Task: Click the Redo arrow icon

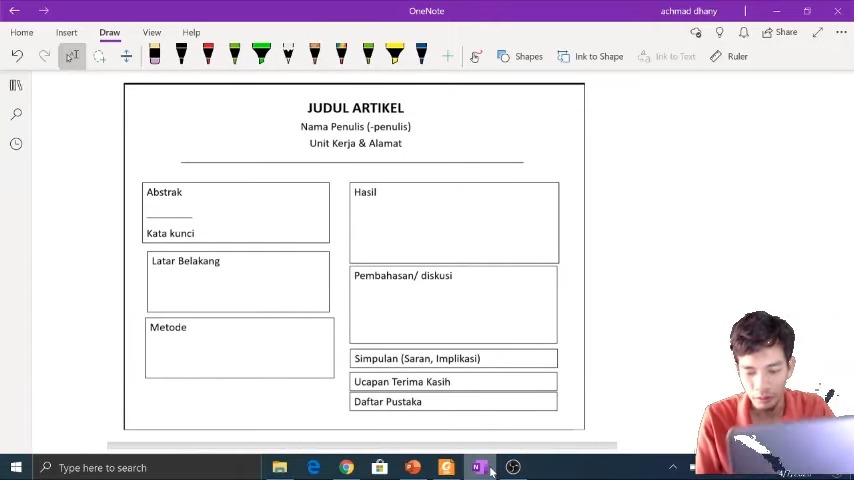Action: tap(44, 56)
